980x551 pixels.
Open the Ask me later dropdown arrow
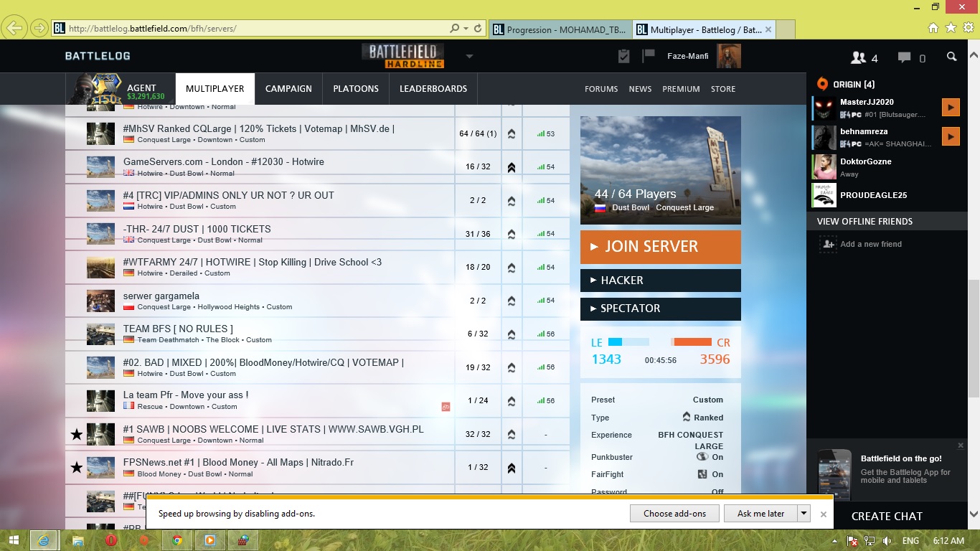tap(804, 513)
